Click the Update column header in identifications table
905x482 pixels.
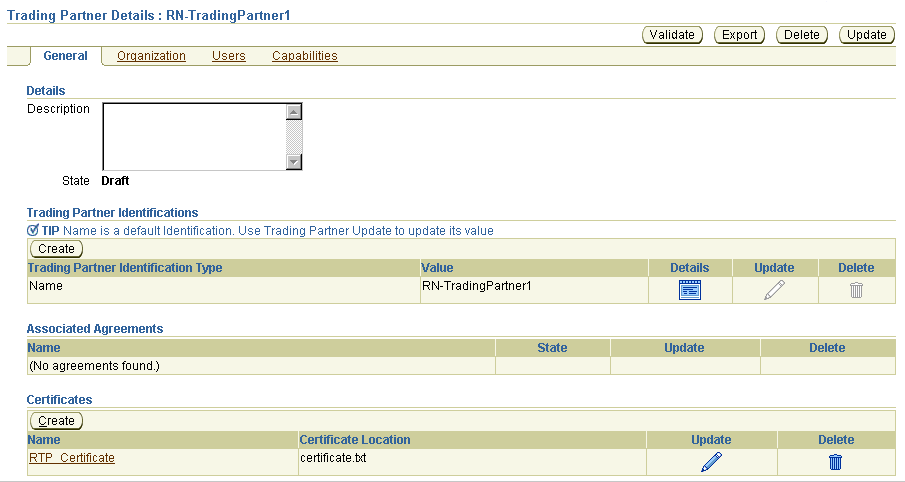pos(774,268)
